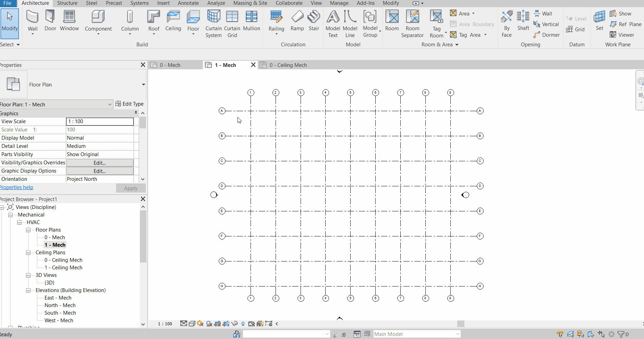
Task: Switch to the Massing & Site tab
Action: point(250,3)
